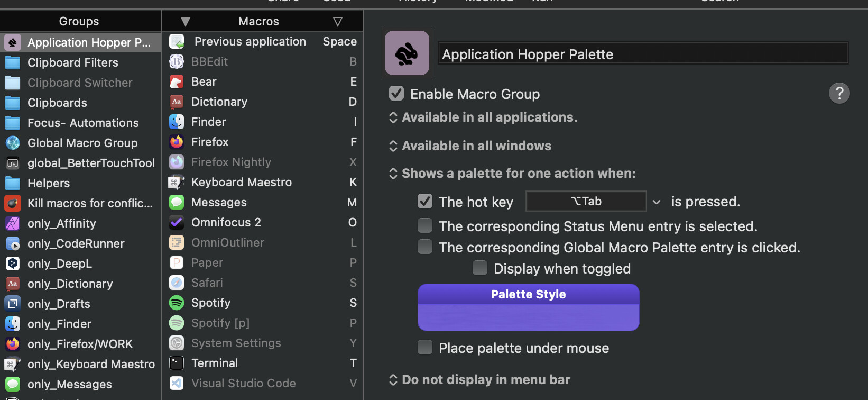
Task: Click the only_Affinity icon in Groups
Action: (13, 223)
